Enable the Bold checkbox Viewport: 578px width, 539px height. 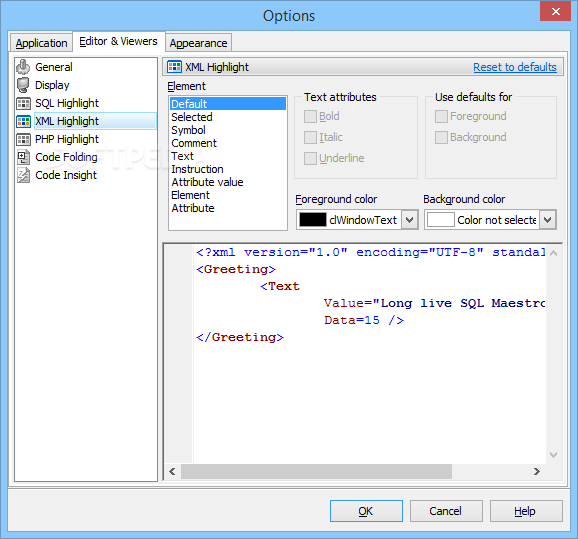[310, 117]
